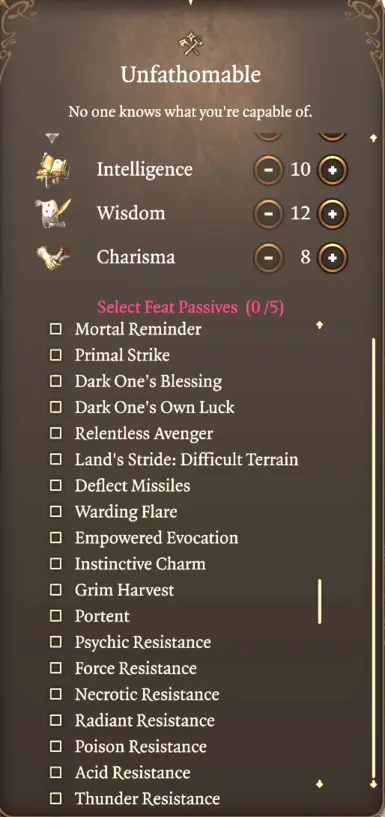Screen dimensions: 385x817
Task: Click the Empowered Evocation label
Action: [x=156, y=538]
